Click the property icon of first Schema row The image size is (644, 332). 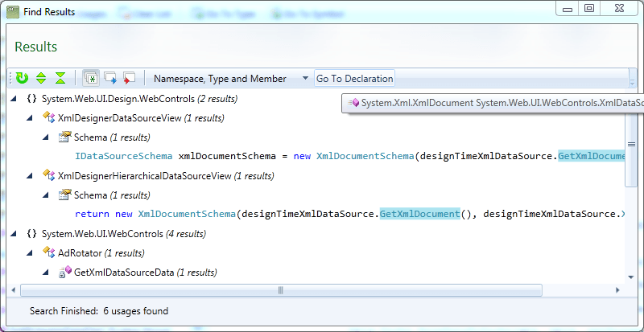[65, 137]
